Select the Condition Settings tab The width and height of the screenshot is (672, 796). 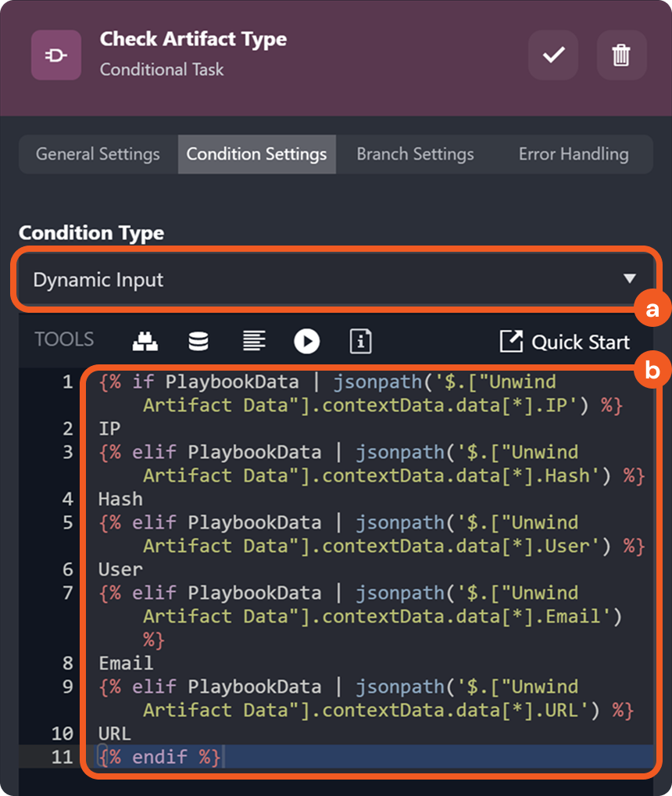coord(256,154)
